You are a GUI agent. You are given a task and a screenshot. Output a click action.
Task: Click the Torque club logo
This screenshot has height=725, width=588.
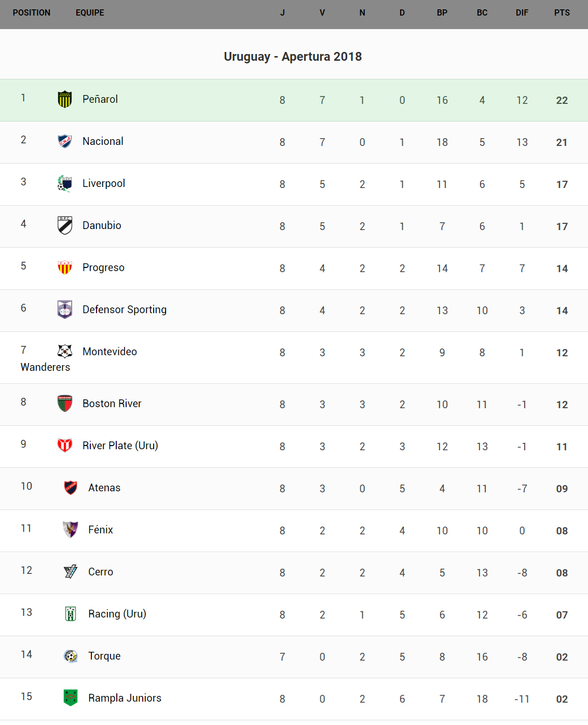(71, 656)
